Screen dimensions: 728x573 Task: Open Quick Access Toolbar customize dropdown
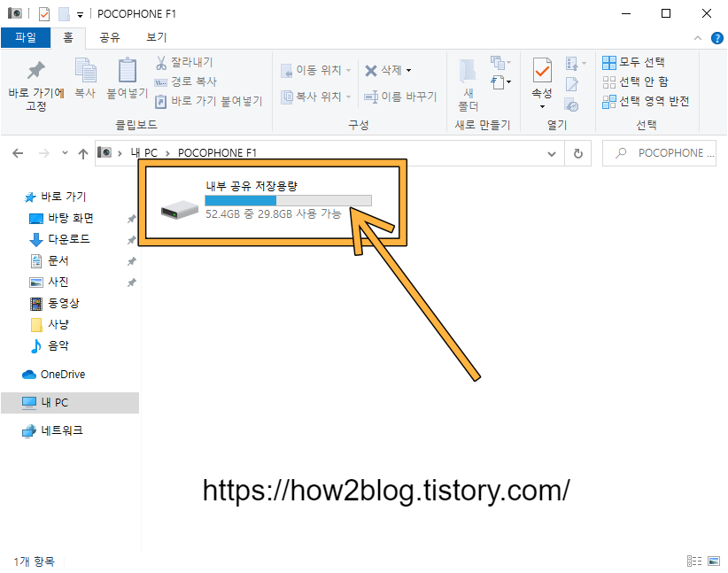(80, 15)
